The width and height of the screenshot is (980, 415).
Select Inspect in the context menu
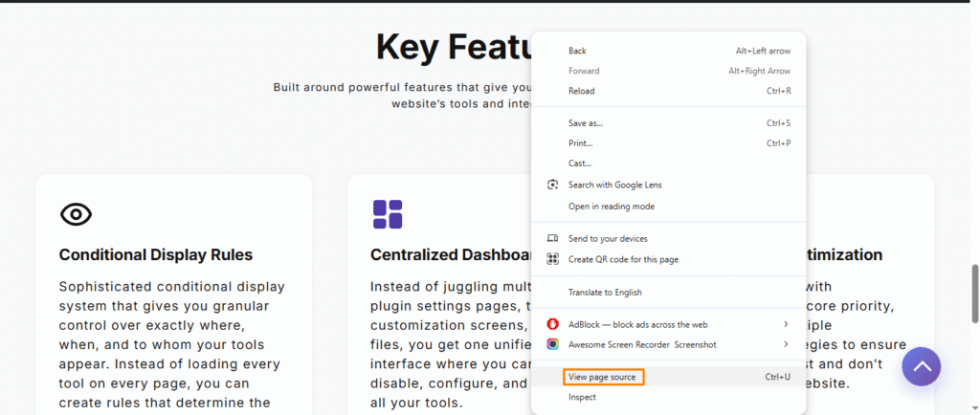pyautogui.click(x=669, y=397)
